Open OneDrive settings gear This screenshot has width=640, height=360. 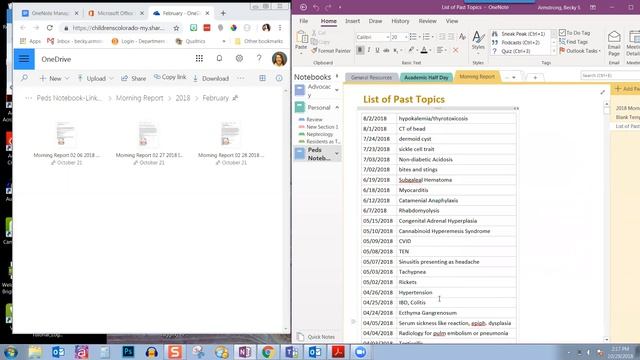[239, 59]
